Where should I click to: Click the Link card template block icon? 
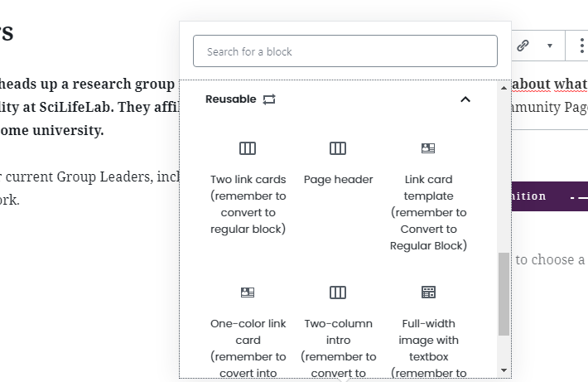point(428,148)
